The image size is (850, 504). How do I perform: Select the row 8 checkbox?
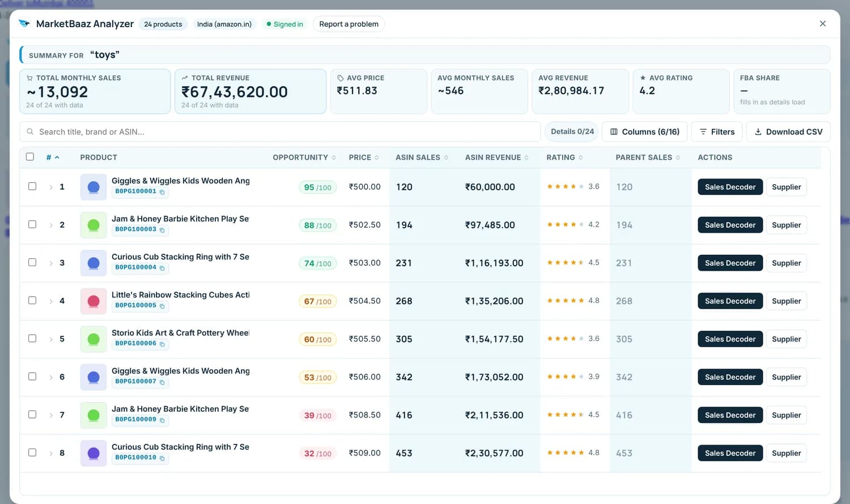click(x=32, y=452)
